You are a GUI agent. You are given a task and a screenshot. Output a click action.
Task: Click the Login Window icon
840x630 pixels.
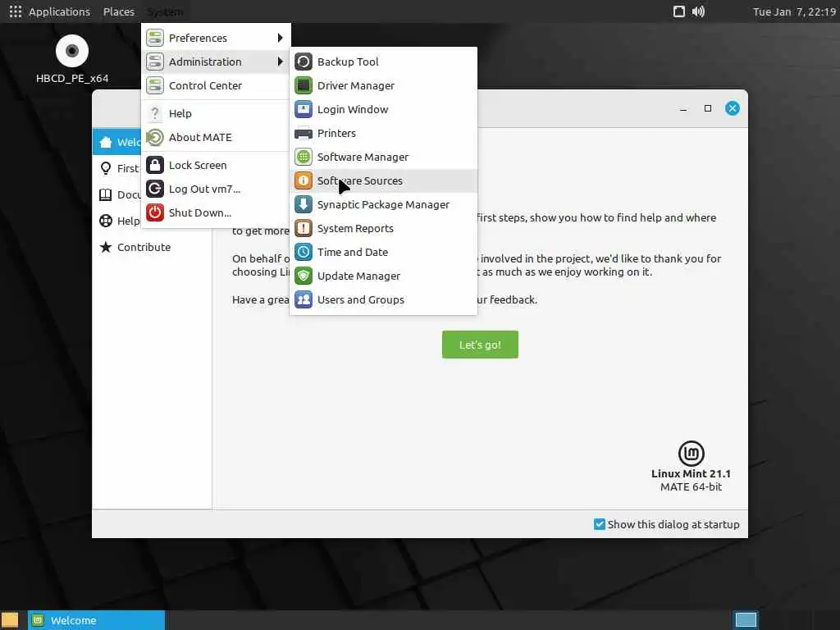pos(304,109)
